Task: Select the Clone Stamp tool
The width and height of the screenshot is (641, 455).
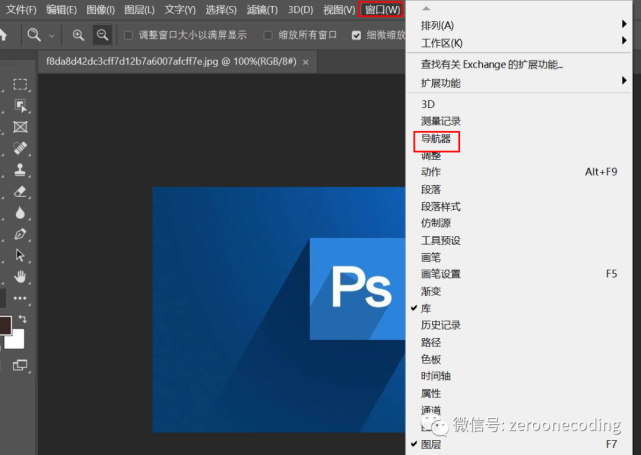Action: coord(20,169)
